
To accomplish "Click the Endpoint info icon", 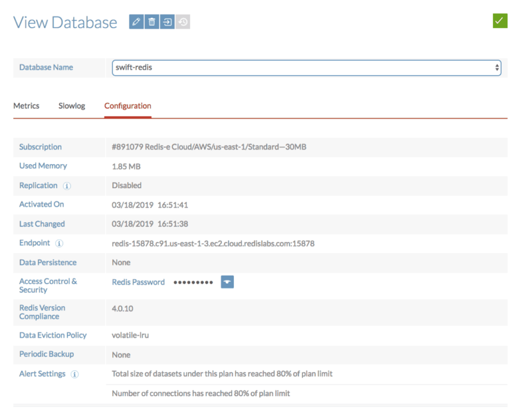I will [x=59, y=243].
